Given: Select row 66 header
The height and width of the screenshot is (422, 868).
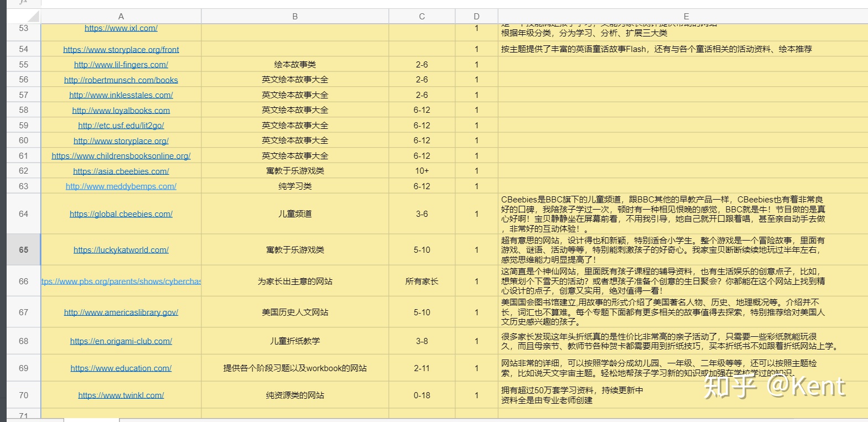Looking at the screenshot, I should (x=23, y=282).
